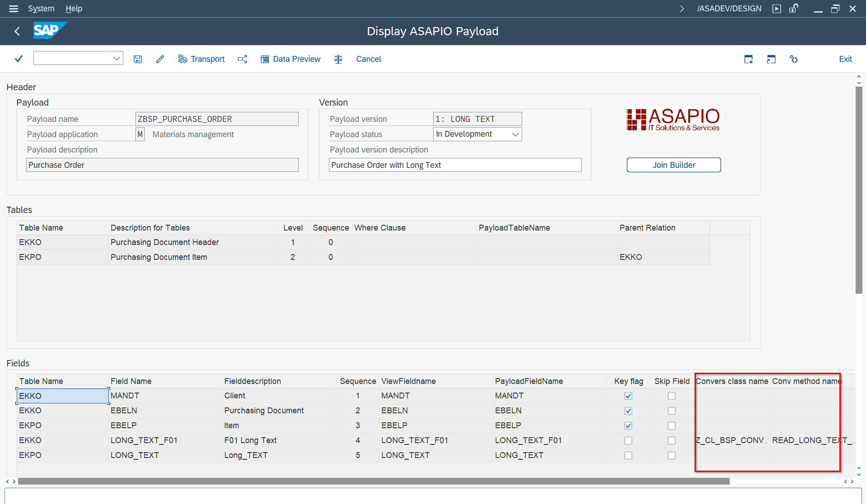
Task: Click EKKO cell in first Fields row
Action: pyautogui.click(x=63, y=396)
